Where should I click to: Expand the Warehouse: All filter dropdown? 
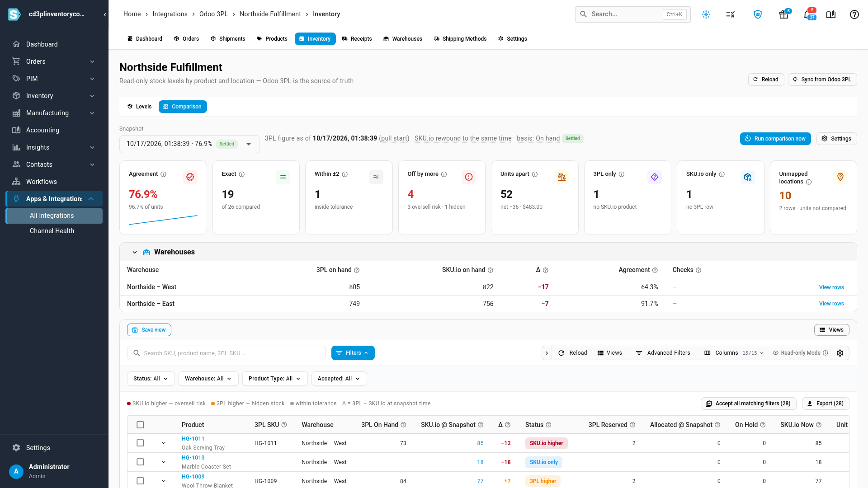208,379
